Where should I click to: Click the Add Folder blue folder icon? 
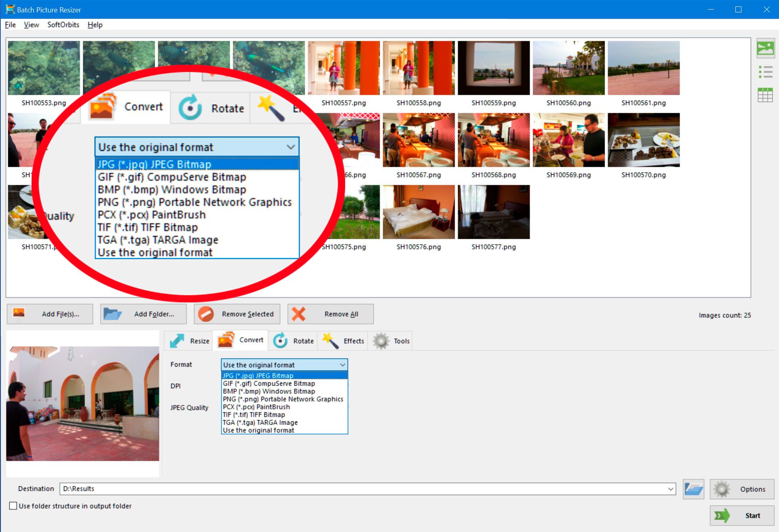112,314
